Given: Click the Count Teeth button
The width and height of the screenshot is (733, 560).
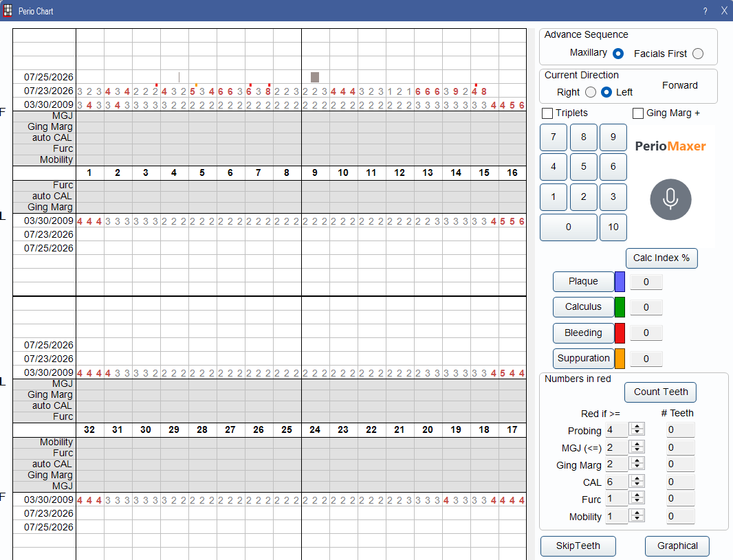Looking at the screenshot, I should (x=661, y=392).
